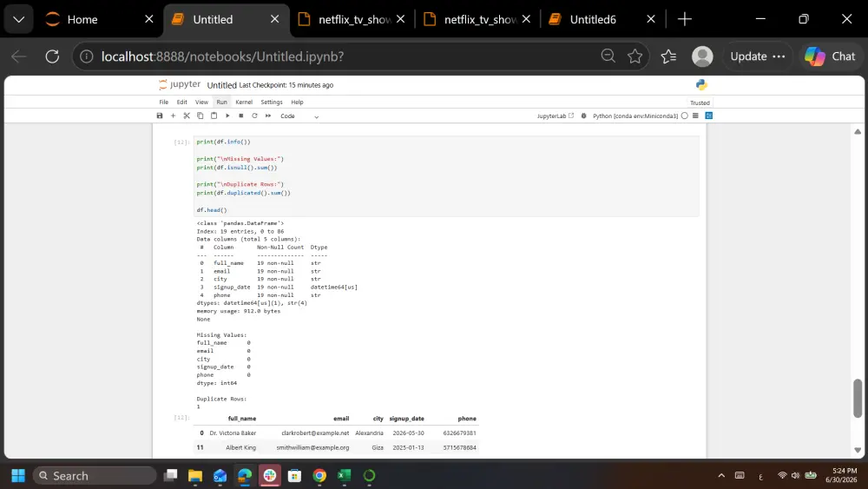Switch to the second netflix_tv_show tab
The width and height of the screenshot is (868, 489).
point(477,19)
